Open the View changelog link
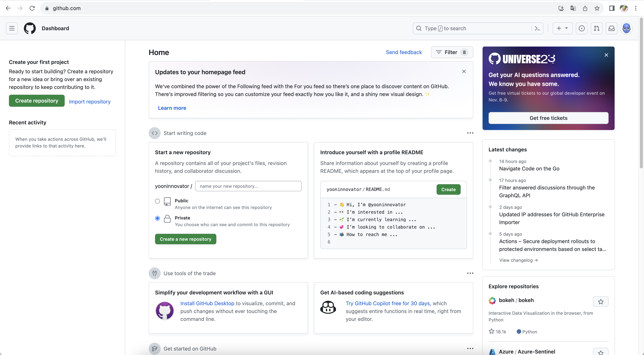 [x=519, y=260]
